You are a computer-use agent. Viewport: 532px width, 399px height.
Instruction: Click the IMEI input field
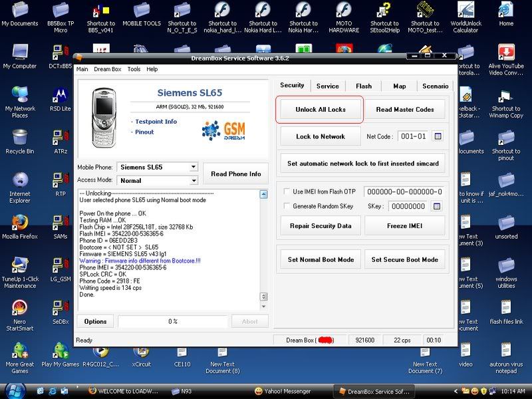click(404, 192)
